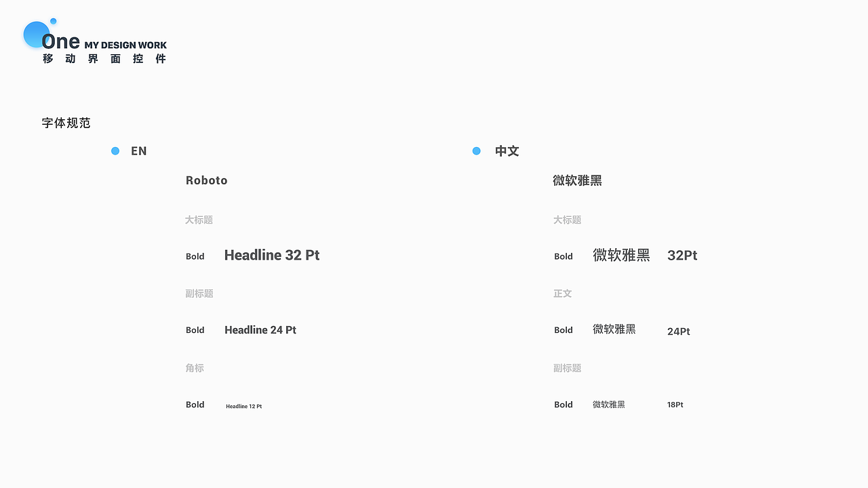This screenshot has height=488, width=868.
Task: Click the '大标题' label under Roboto
Action: pos(199,220)
